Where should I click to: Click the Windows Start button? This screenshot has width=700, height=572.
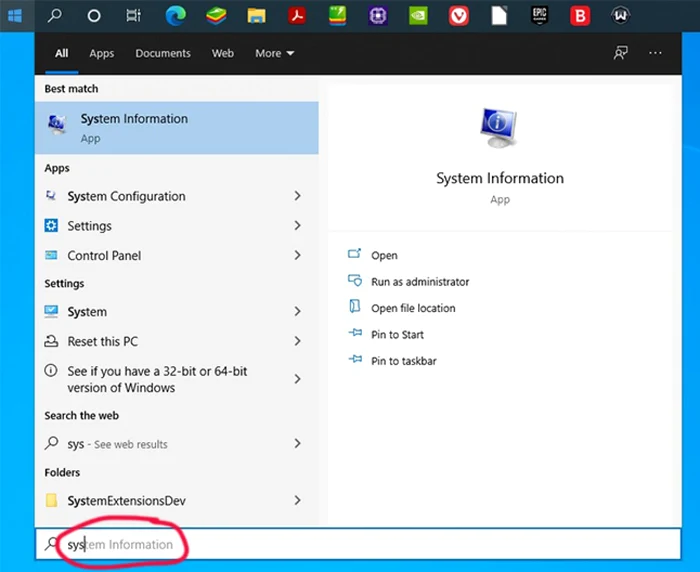[x=15, y=16]
